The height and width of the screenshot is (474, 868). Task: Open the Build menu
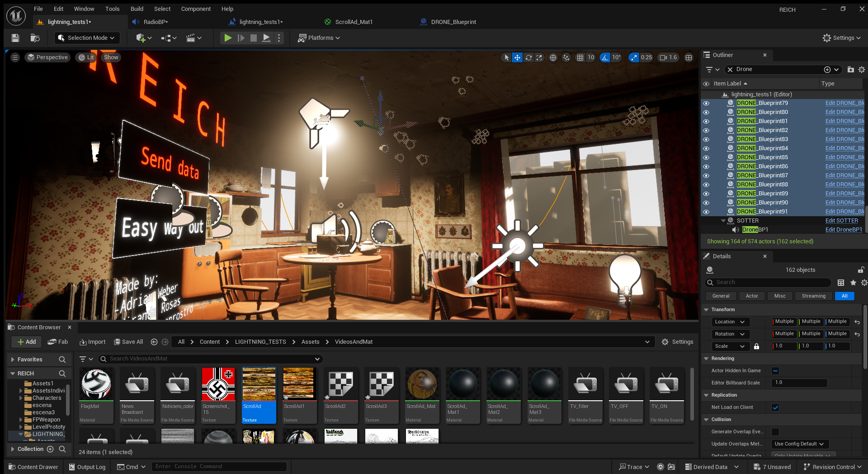tap(137, 9)
